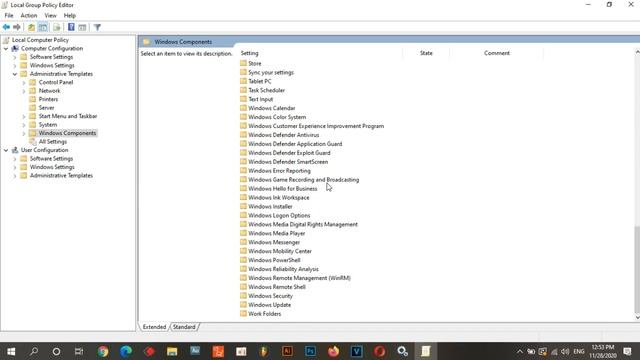
Task: Click the State column header
Action: click(426, 53)
